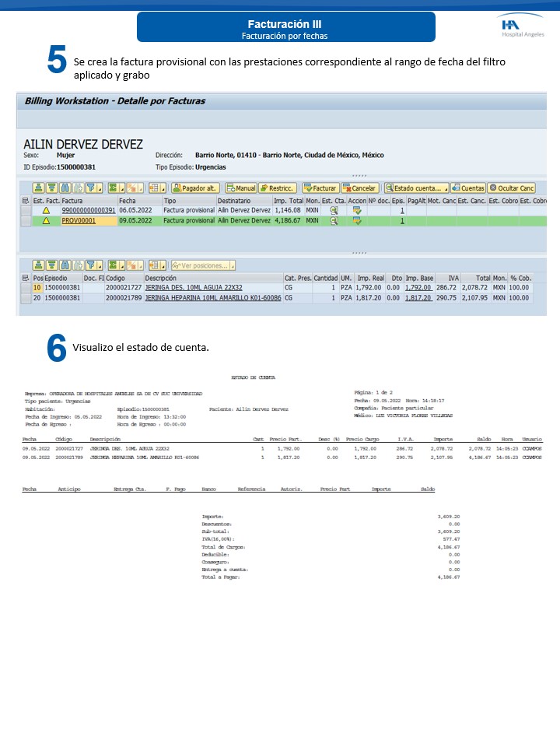Viewport: 560px width, 747px height.
Task: Open the Estado cuenta dropdown button
Action: (417, 188)
